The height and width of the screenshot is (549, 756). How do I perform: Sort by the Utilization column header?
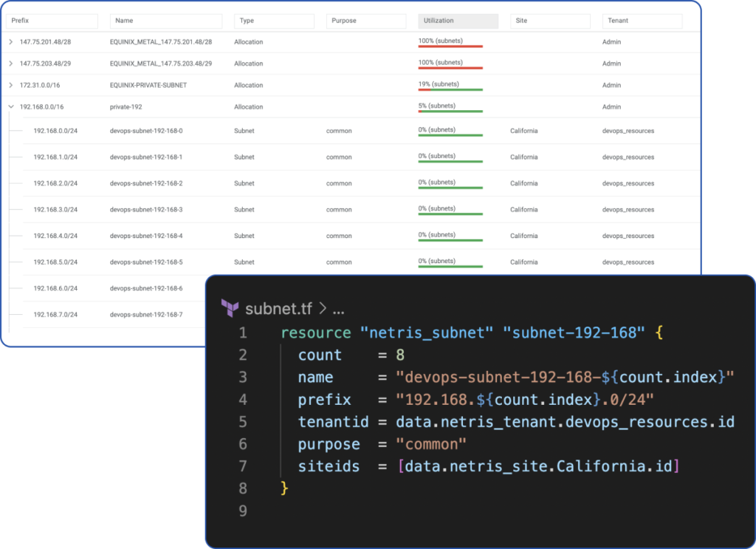coord(458,21)
